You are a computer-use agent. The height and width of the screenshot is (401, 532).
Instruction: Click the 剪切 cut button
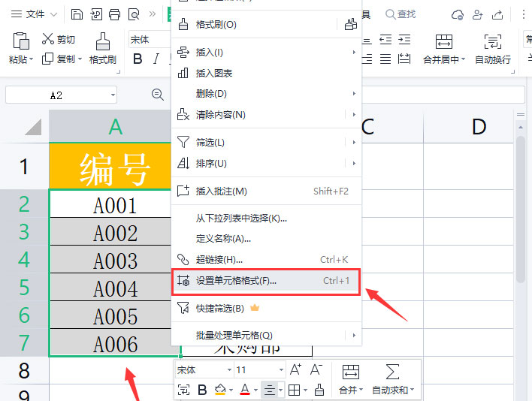58,39
